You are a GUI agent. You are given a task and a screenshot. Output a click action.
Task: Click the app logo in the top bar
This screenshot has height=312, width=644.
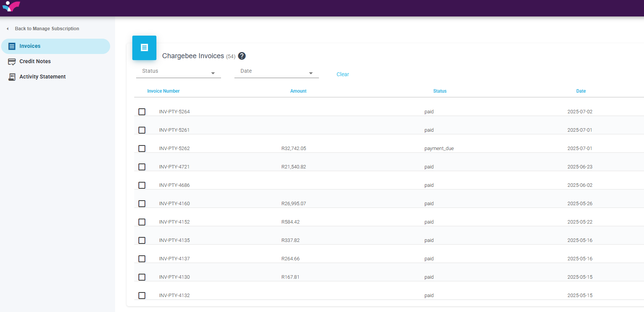[x=11, y=7]
